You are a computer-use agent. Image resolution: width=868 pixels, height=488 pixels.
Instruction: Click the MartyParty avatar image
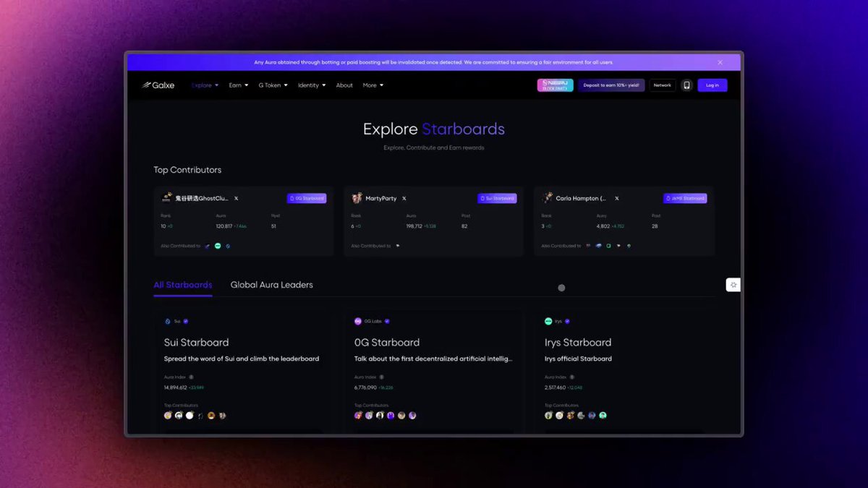(357, 198)
